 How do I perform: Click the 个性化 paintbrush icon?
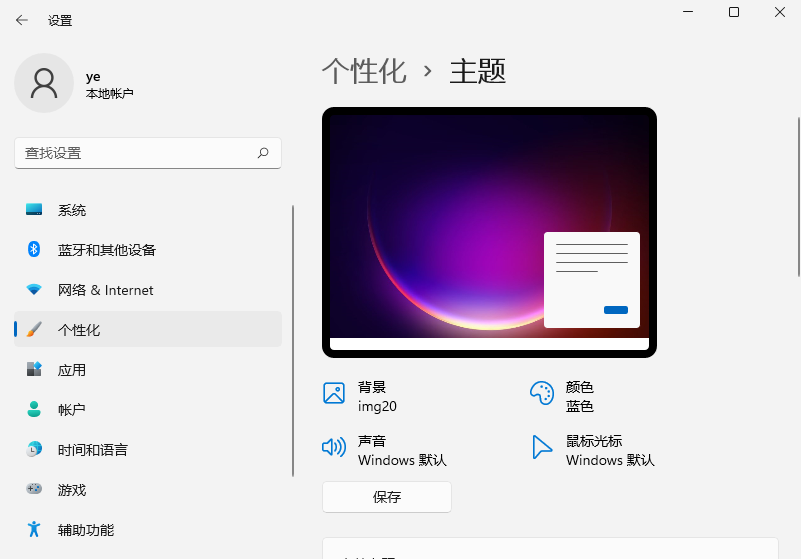34,329
